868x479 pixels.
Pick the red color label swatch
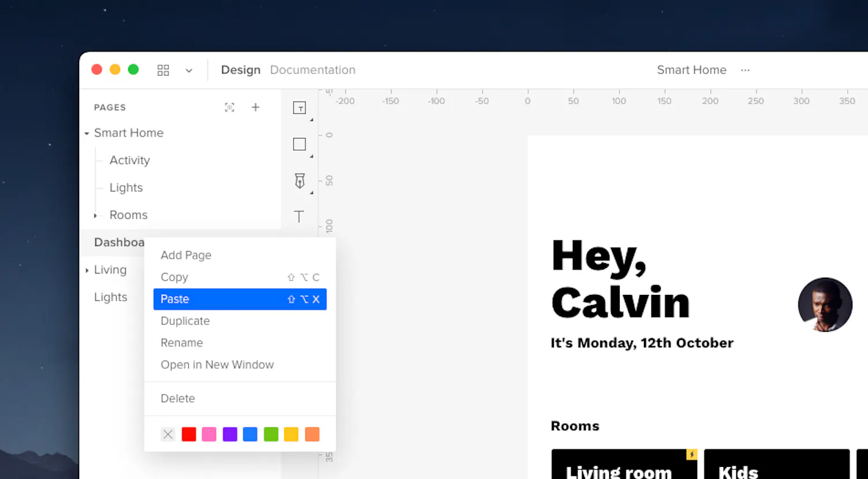click(x=189, y=434)
